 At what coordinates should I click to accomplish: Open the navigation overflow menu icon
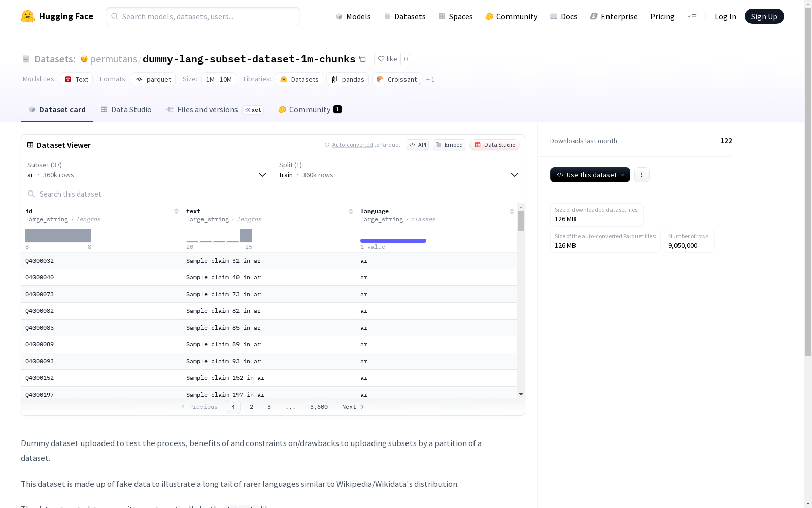click(x=692, y=16)
